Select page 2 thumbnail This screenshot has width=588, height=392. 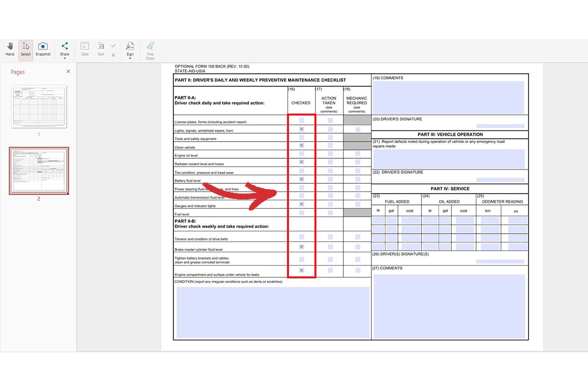39,170
